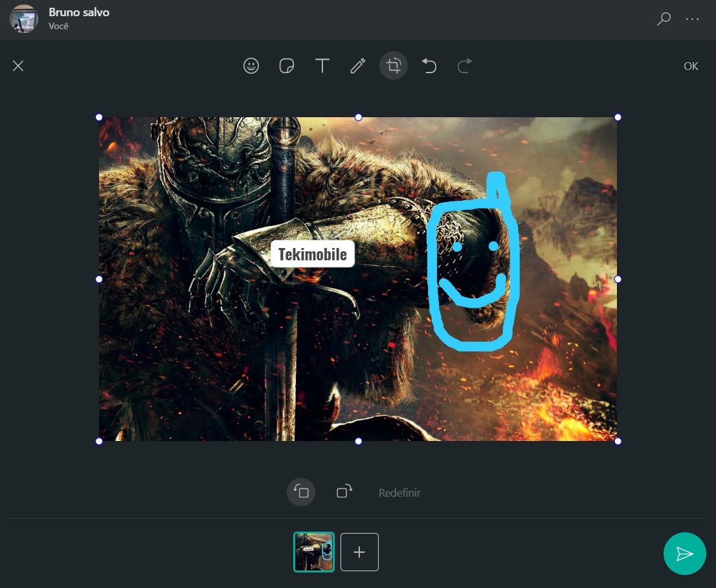Image resolution: width=716 pixels, height=588 pixels.
Task: Open the Bruno salvo profile picture
Action: coord(24,19)
